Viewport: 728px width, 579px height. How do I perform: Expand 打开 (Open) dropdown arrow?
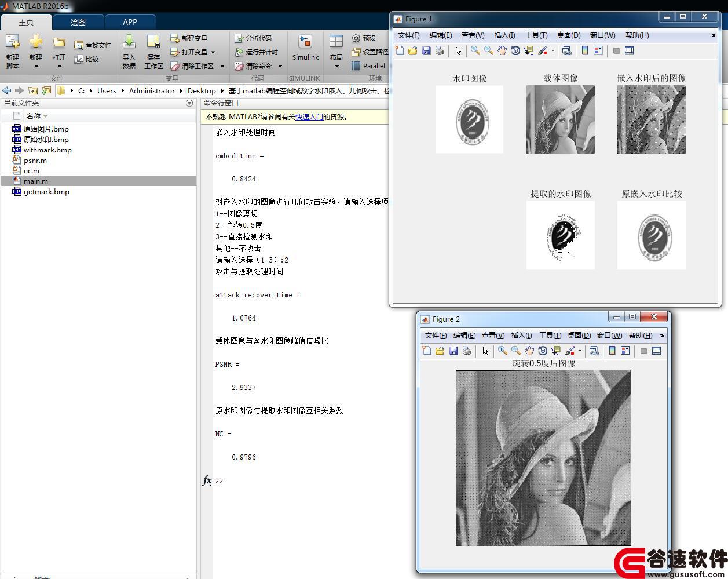pos(59,67)
